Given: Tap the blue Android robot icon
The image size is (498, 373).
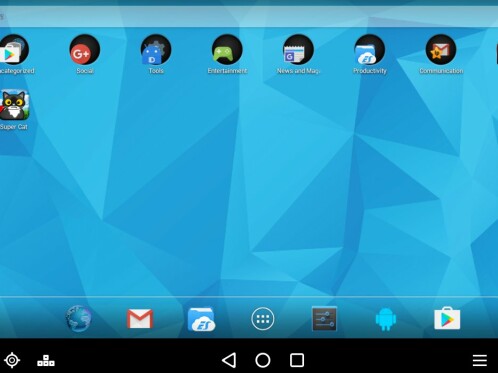Looking at the screenshot, I should click(x=386, y=319).
